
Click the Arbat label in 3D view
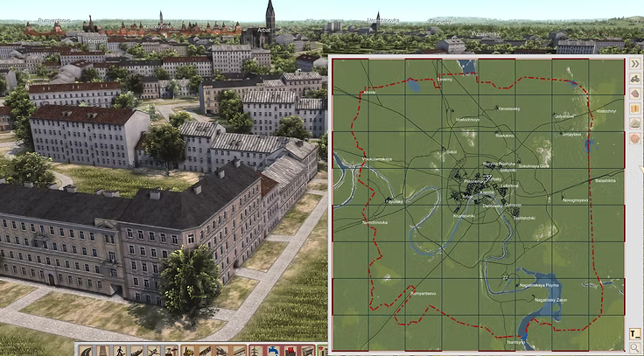click(263, 30)
